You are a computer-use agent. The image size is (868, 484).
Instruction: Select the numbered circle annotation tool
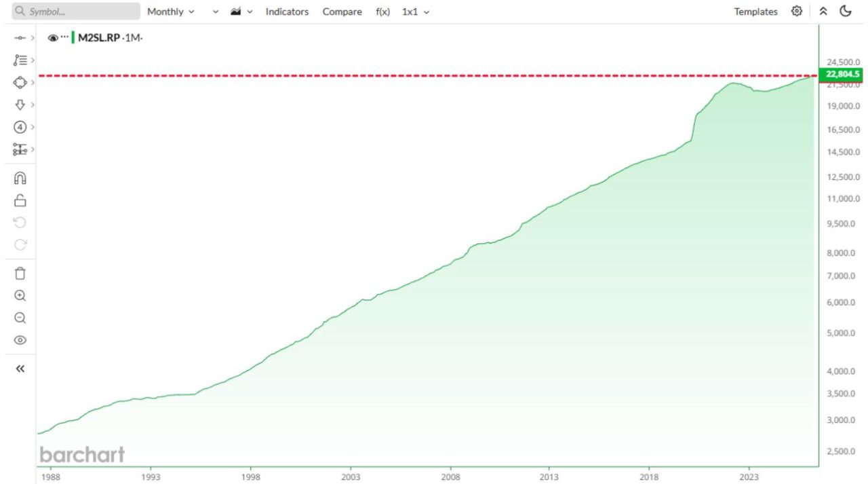point(20,127)
